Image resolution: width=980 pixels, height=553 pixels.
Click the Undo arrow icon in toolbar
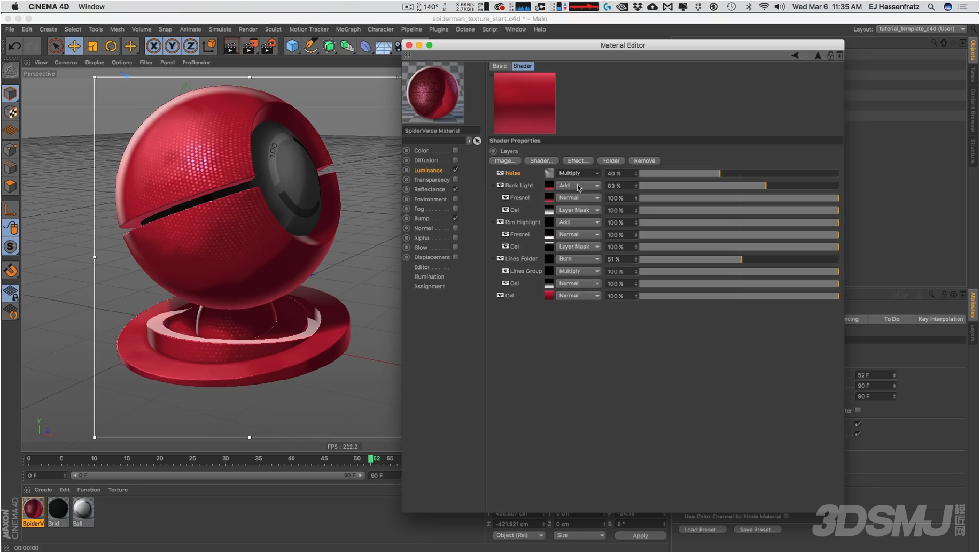point(14,46)
